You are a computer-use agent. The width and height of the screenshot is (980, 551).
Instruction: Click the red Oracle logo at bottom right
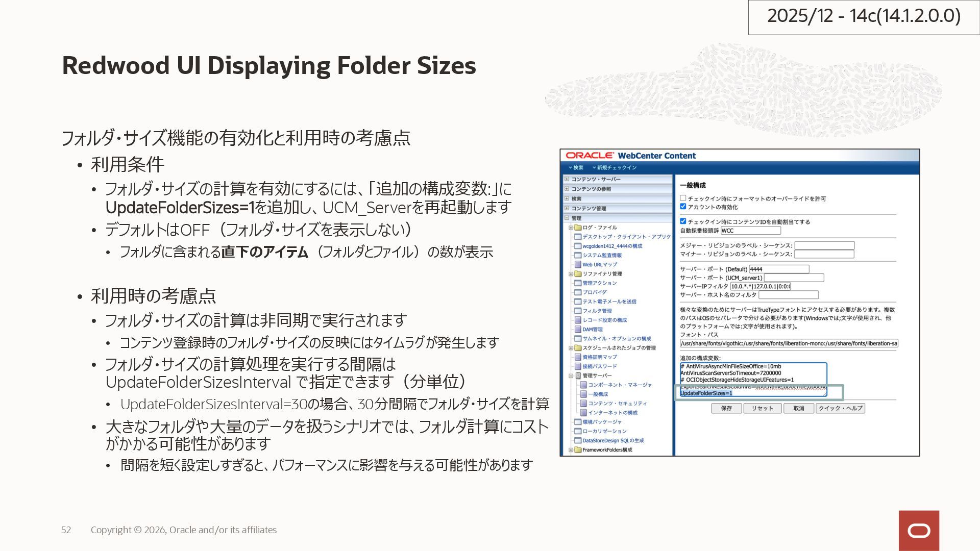coord(919,531)
